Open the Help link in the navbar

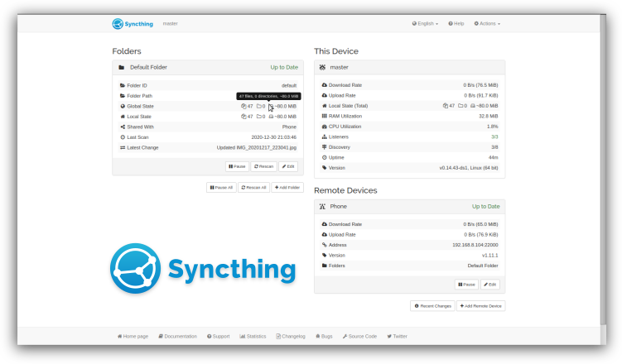tap(456, 24)
